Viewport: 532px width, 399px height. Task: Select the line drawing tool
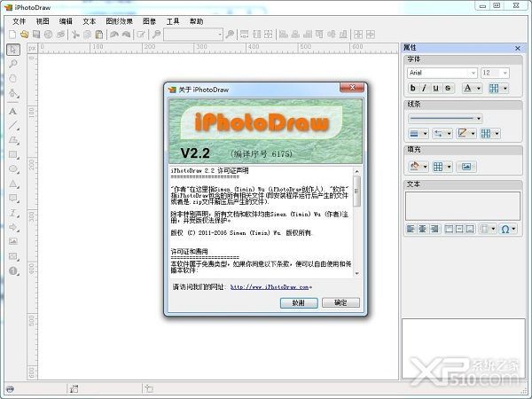tap(13, 126)
